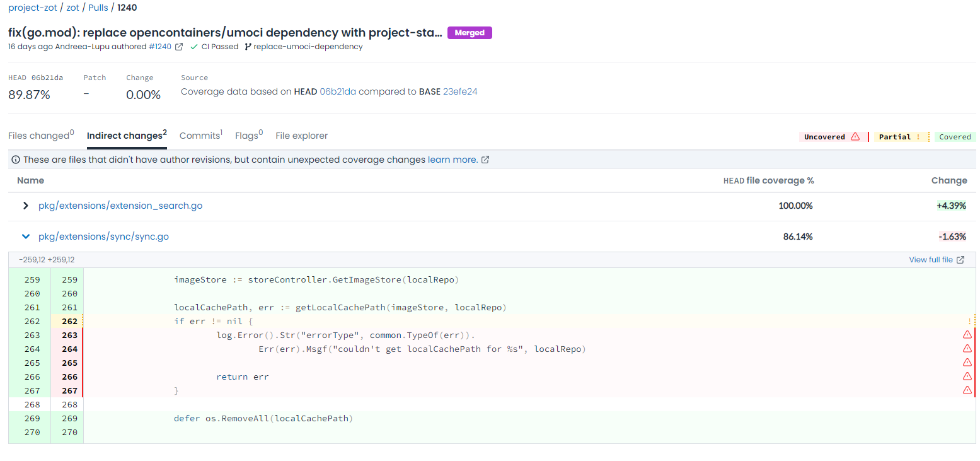Expand the pkg/extensions/extension_search.go diff
Image resolution: width=980 pixels, height=461 pixels.
pyautogui.click(x=25, y=206)
